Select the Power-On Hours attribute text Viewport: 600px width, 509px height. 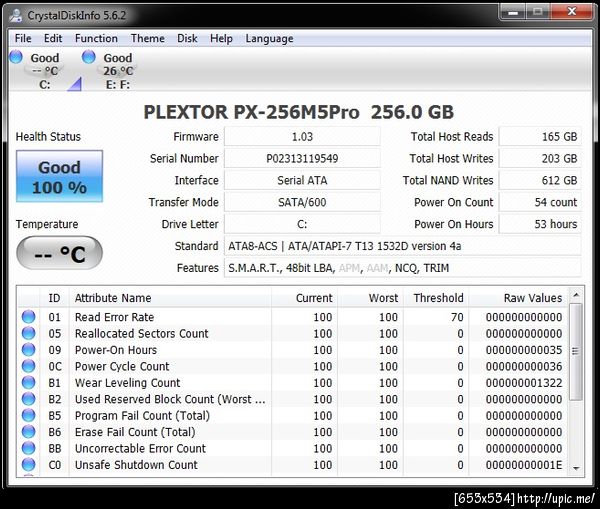116,350
